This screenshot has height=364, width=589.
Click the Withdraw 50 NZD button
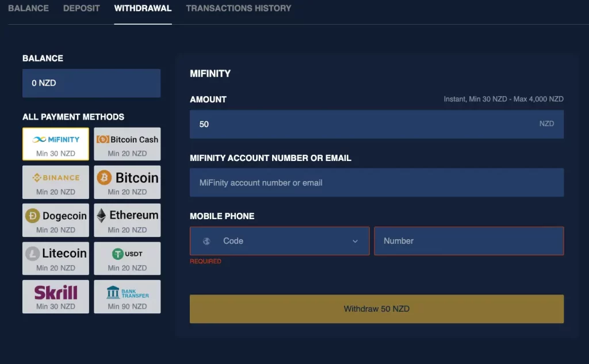(377, 309)
